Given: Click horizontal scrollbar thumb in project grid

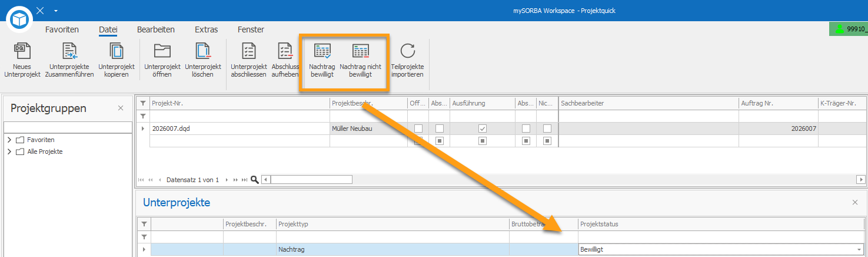Looking at the screenshot, I should pos(311,179).
